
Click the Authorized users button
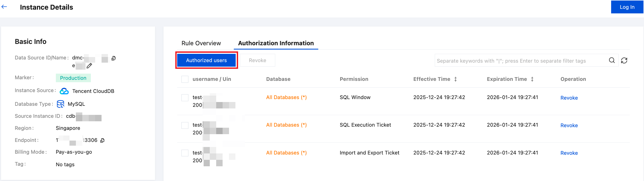point(206,61)
